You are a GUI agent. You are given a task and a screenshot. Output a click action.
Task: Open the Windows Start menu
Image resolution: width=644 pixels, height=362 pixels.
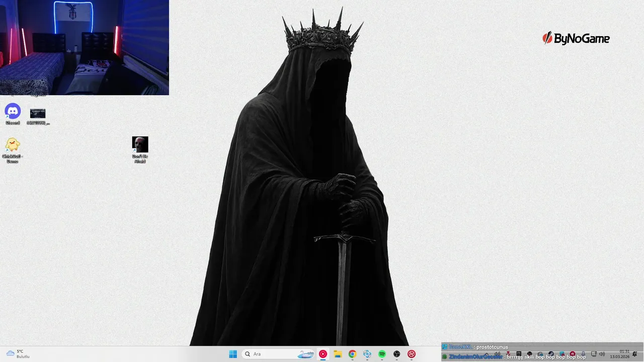pos(233,354)
